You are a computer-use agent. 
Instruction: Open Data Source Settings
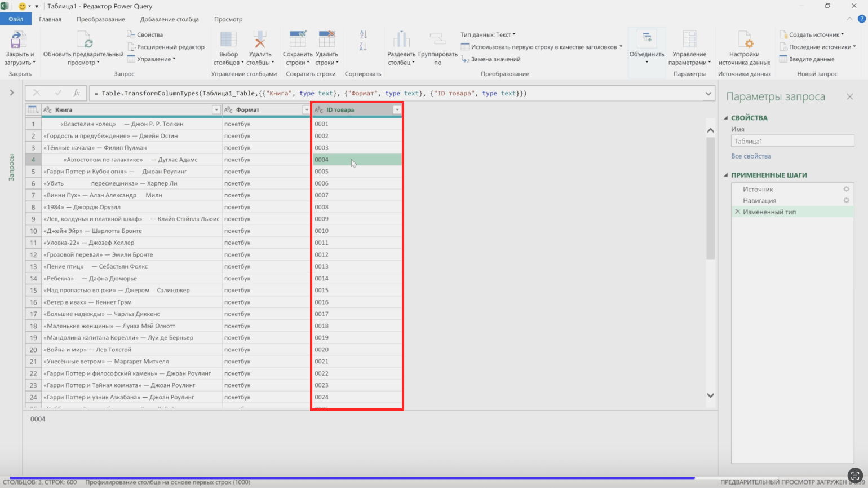click(x=744, y=40)
